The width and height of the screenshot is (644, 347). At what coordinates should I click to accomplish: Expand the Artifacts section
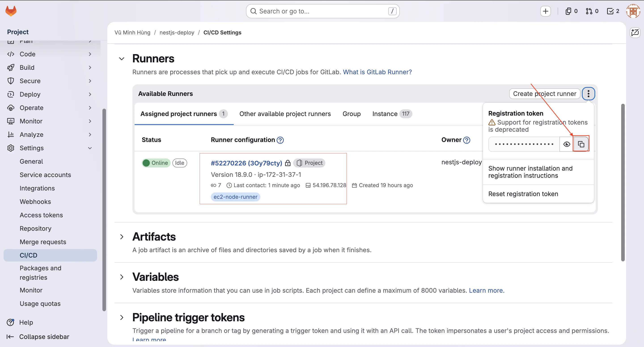pos(121,237)
